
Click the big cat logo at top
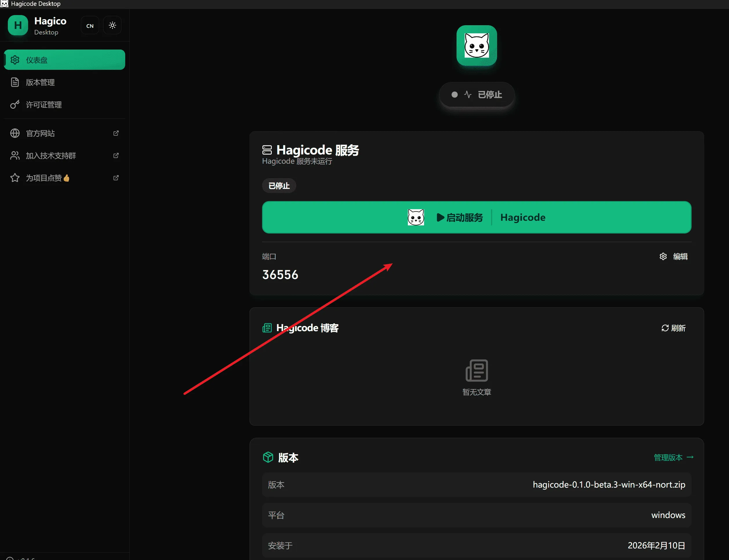[476, 46]
